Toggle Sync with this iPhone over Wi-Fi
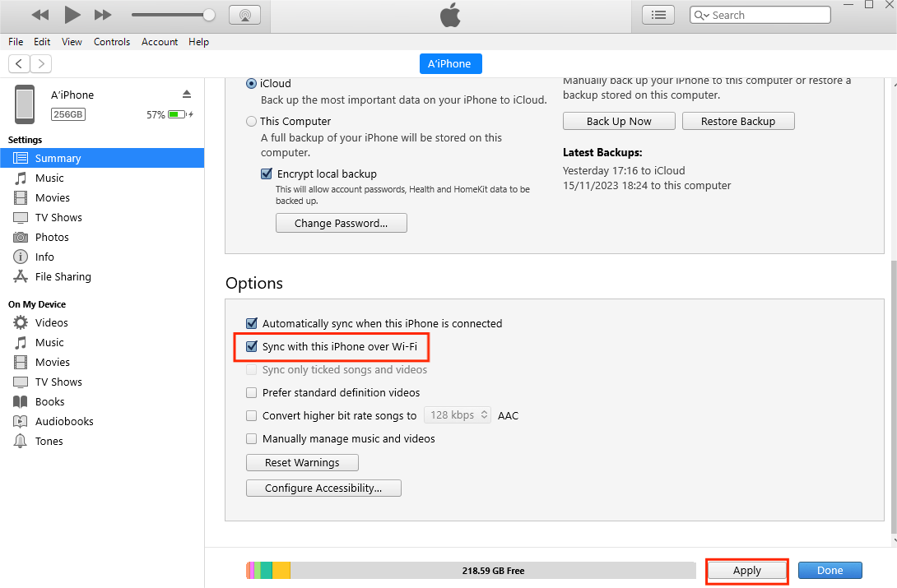Image resolution: width=897 pixels, height=588 pixels. (252, 346)
